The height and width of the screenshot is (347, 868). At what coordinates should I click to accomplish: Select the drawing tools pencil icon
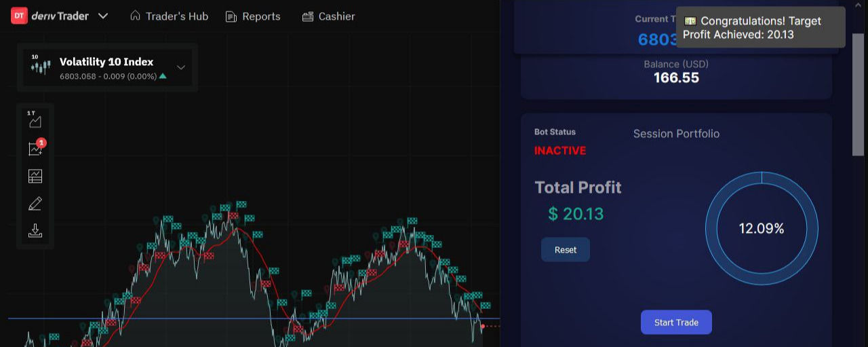pyautogui.click(x=35, y=204)
